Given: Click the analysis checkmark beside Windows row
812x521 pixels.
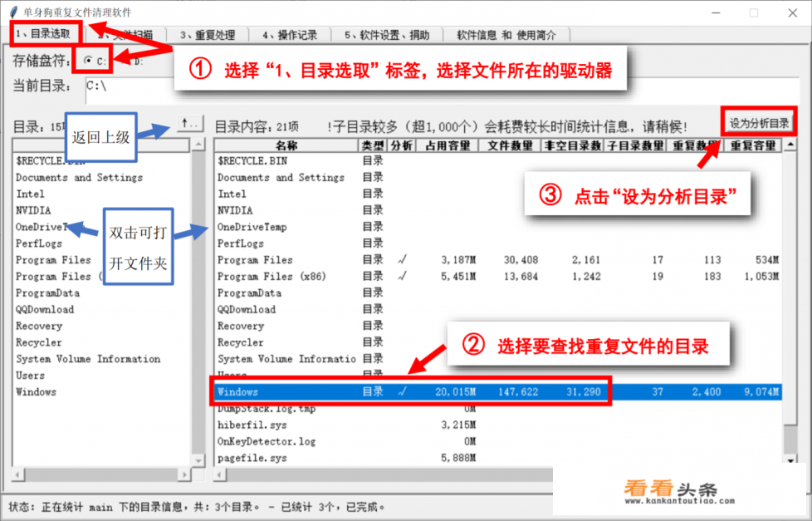Looking at the screenshot, I should 401,391.
